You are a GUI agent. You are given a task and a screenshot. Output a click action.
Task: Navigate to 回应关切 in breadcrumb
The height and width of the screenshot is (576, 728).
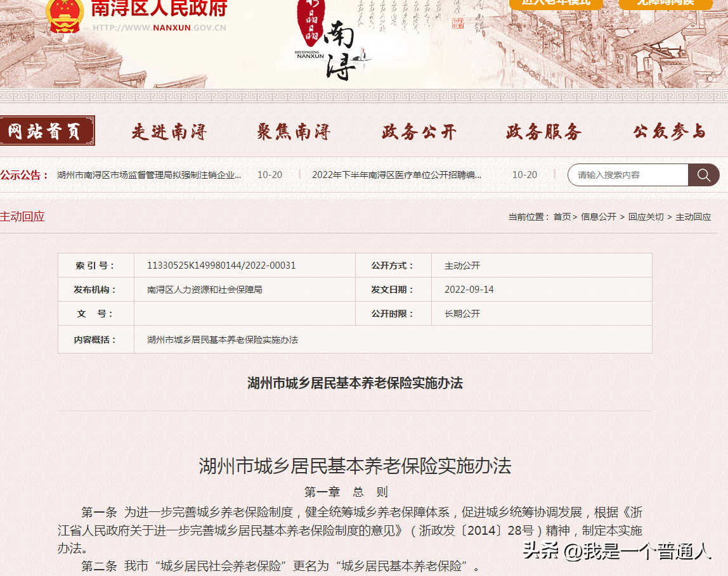point(646,217)
